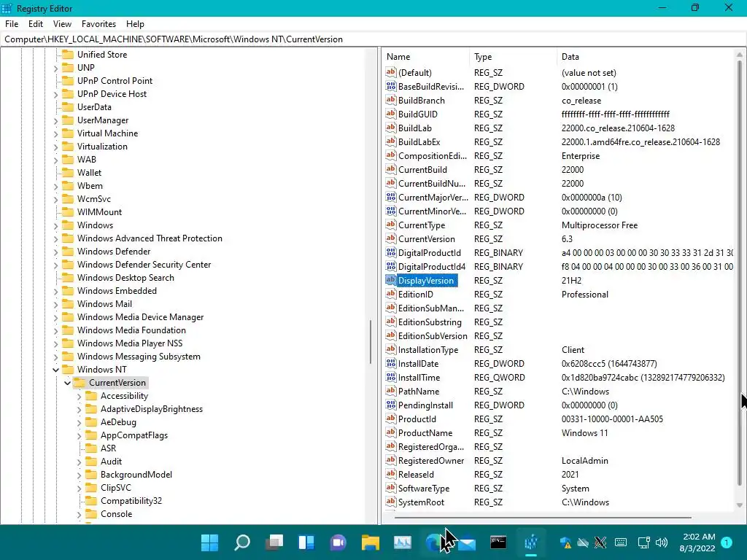
Task: Open the View menu
Action: (63, 24)
